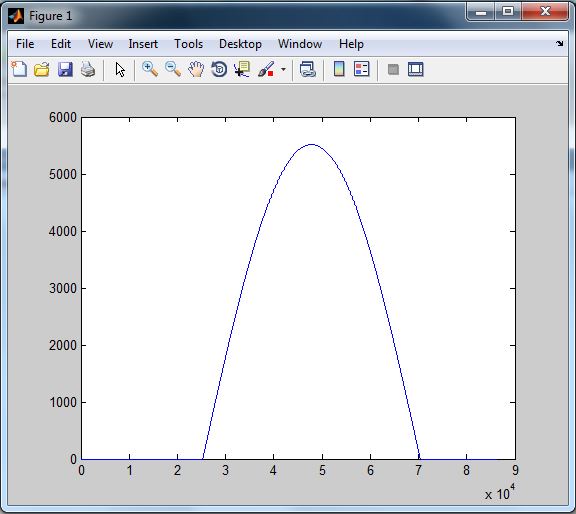576x514 pixels.
Task: Minimize the Figure 1 window
Action: tap(481, 12)
